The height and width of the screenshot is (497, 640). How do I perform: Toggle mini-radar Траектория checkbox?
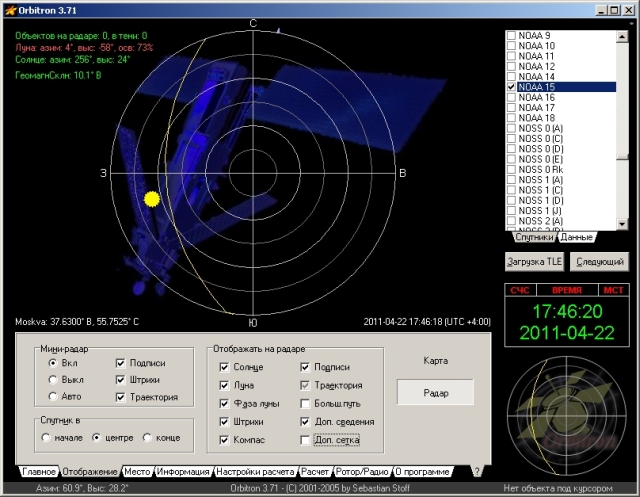[120, 397]
